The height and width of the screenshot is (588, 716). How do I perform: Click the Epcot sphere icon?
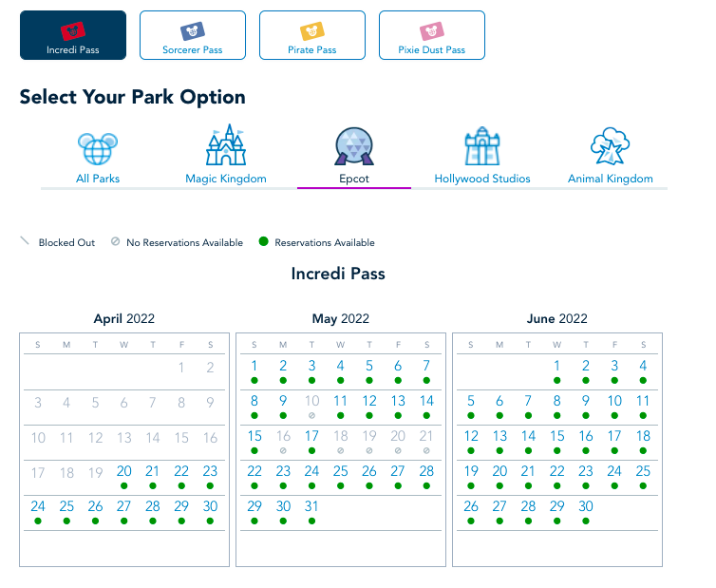(354, 147)
